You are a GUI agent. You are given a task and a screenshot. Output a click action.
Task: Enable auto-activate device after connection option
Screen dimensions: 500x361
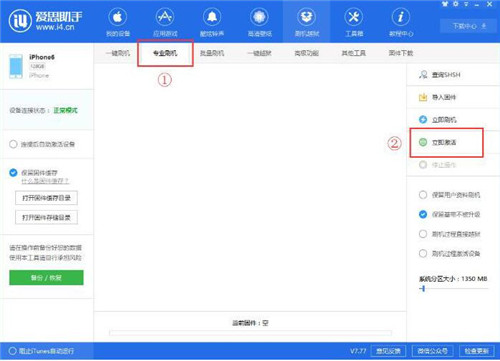[13, 144]
